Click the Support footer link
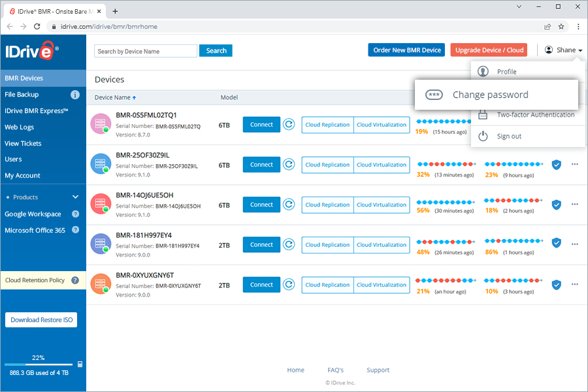Screen dimensions: 588x392 tap(378, 370)
